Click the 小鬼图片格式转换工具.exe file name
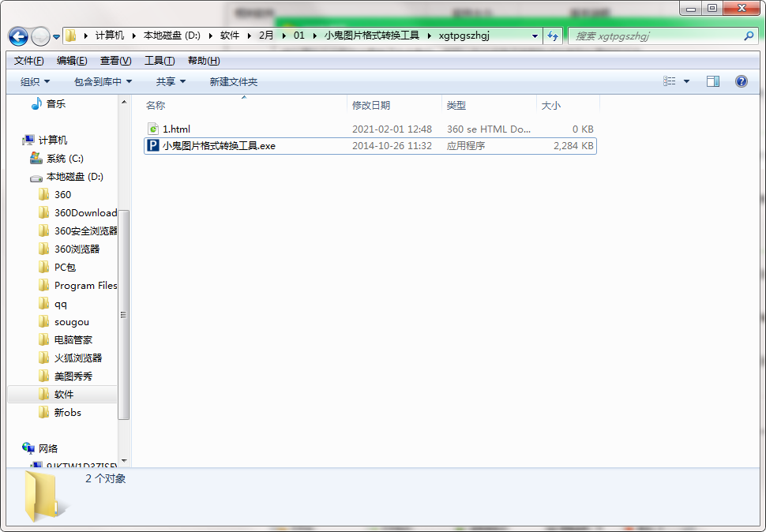The image size is (766, 532). coord(219,145)
